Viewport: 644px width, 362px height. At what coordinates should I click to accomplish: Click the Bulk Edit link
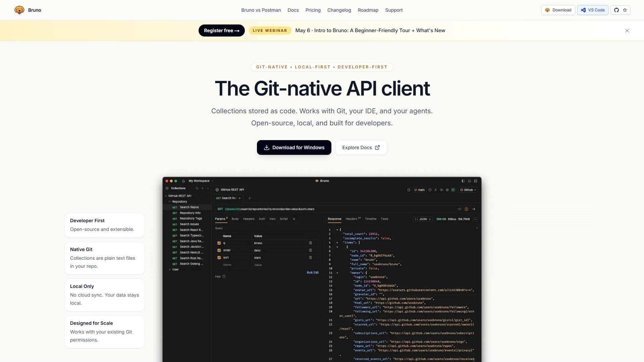(x=313, y=273)
